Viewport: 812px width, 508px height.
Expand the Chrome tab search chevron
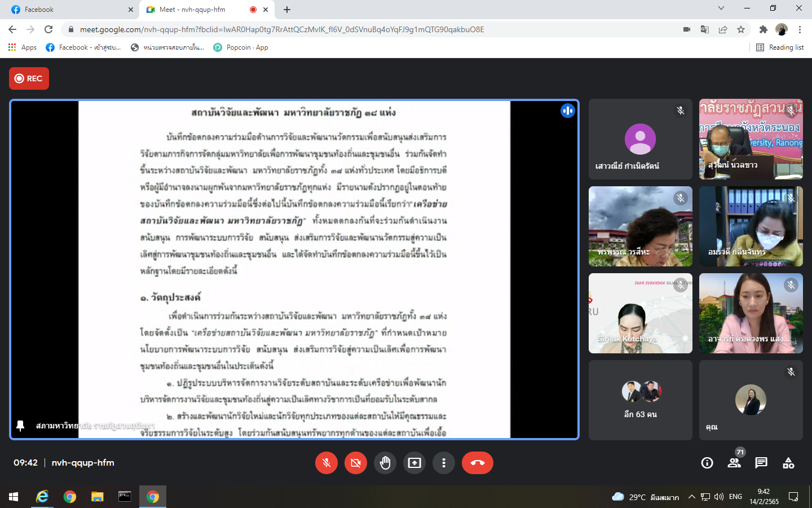point(721,8)
